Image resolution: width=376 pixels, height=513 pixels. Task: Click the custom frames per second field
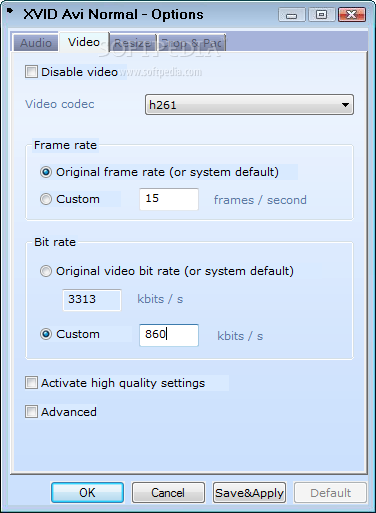[169, 199]
